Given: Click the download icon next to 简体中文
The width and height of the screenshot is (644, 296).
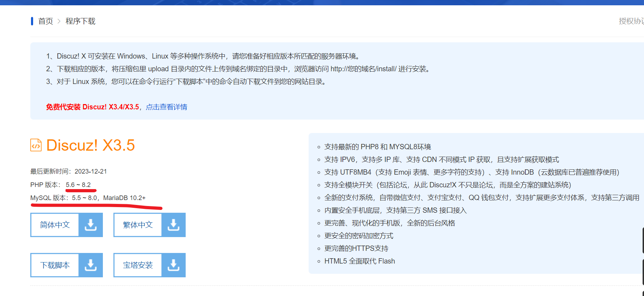Looking at the screenshot, I should click(x=91, y=225).
